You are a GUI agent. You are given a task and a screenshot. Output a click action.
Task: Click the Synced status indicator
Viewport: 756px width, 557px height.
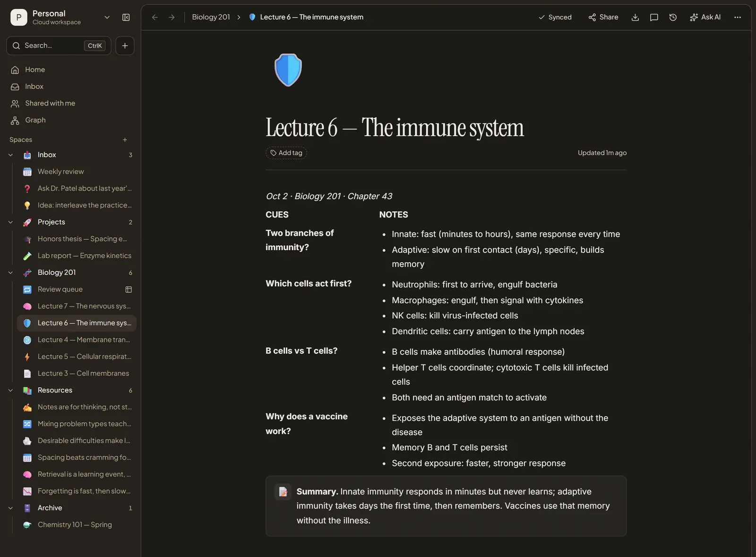pyautogui.click(x=555, y=17)
